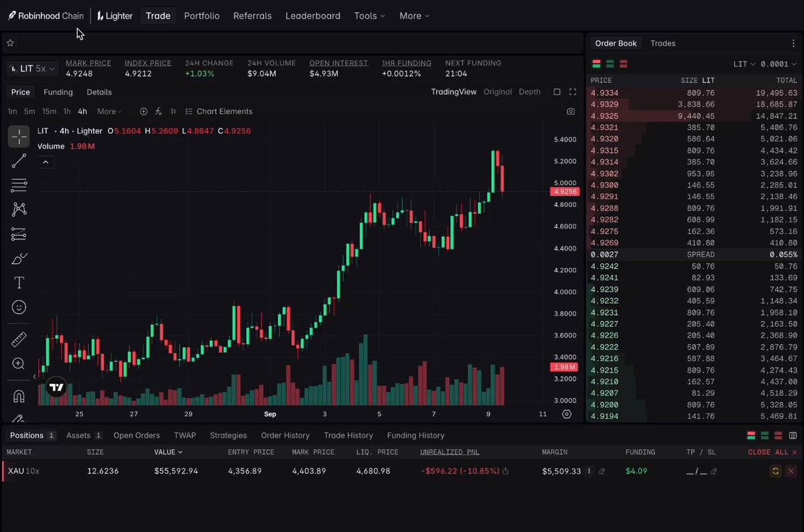Image resolution: width=804 pixels, height=532 pixels.
Task: Share the unrealized PNL of XAU position
Action: [505, 471]
